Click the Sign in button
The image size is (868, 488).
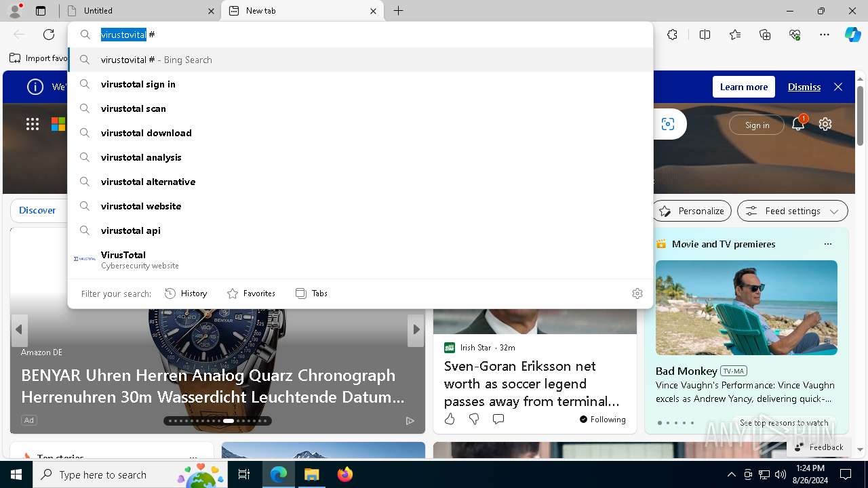click(x=757, y=125)
